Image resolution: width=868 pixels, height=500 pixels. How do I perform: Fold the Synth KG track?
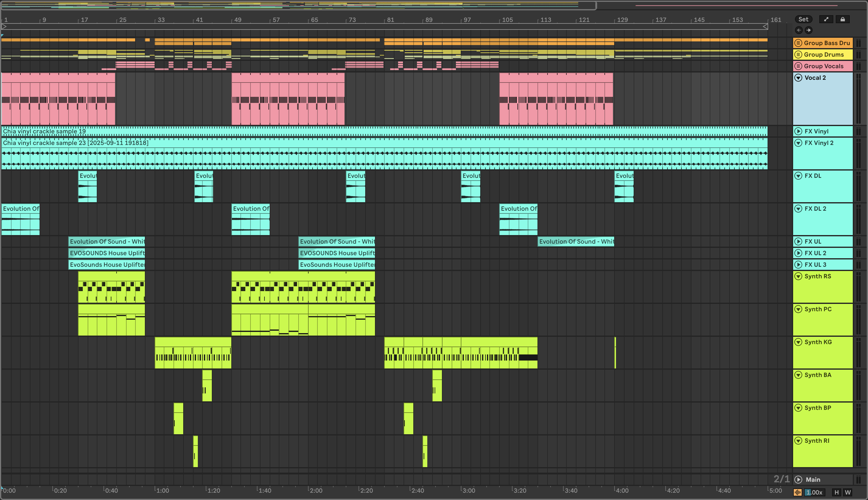coord(798,342)
